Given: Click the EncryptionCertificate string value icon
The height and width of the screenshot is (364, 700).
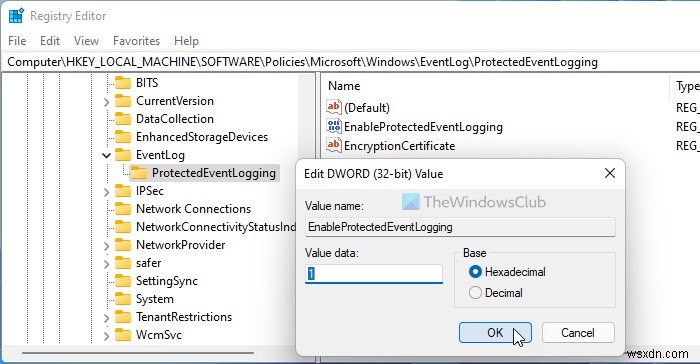Looking at the screenshot, I should pos(333,145).
